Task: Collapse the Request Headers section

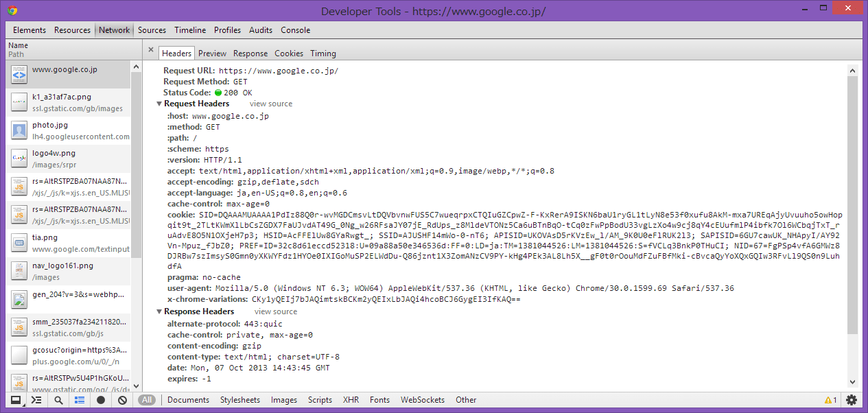Action: point(160,104)
